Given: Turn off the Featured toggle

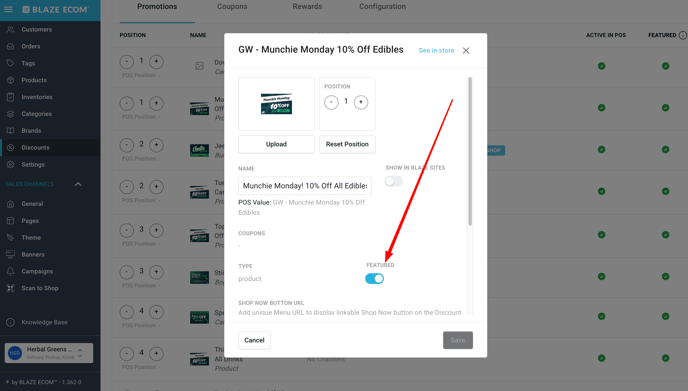Looking at the screenshot, I should point(374,279).
